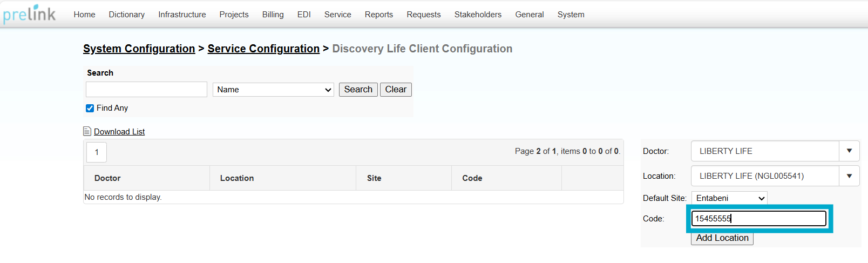Click the Search button
The height and width of the screenshot is (263, 868).
[x=358, y=90]
